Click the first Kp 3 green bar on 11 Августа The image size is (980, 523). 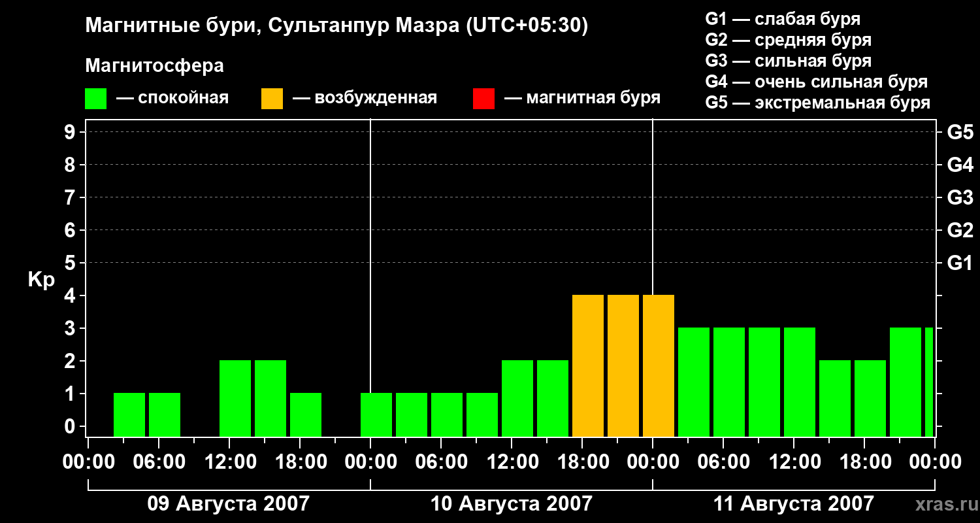tap(694, 382)
